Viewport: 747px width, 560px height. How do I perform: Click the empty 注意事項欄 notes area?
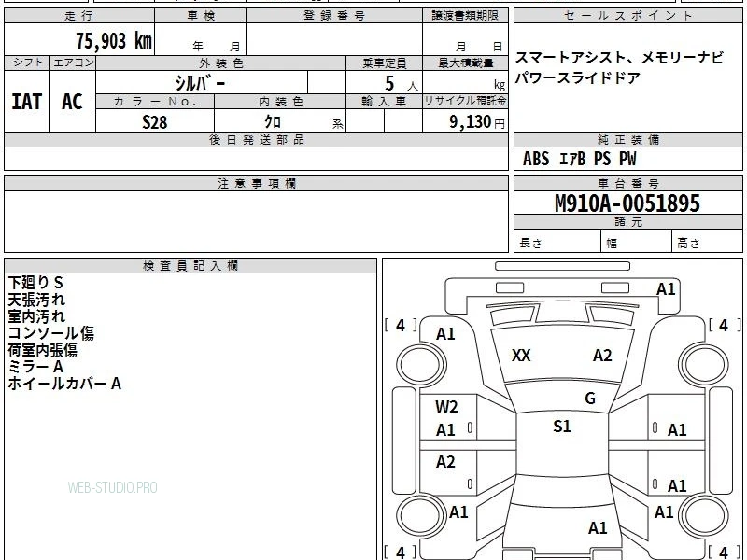[x=256, y=221]
